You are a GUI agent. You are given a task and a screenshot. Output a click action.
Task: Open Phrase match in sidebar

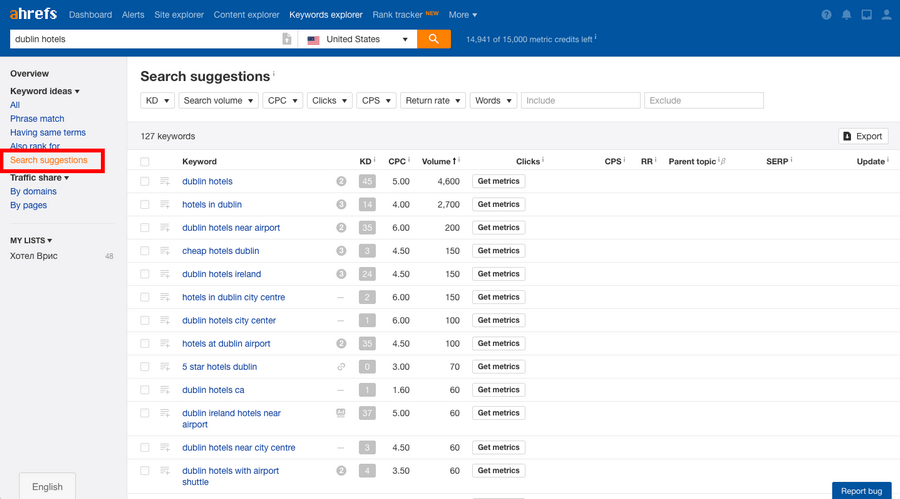click(37, 119)
